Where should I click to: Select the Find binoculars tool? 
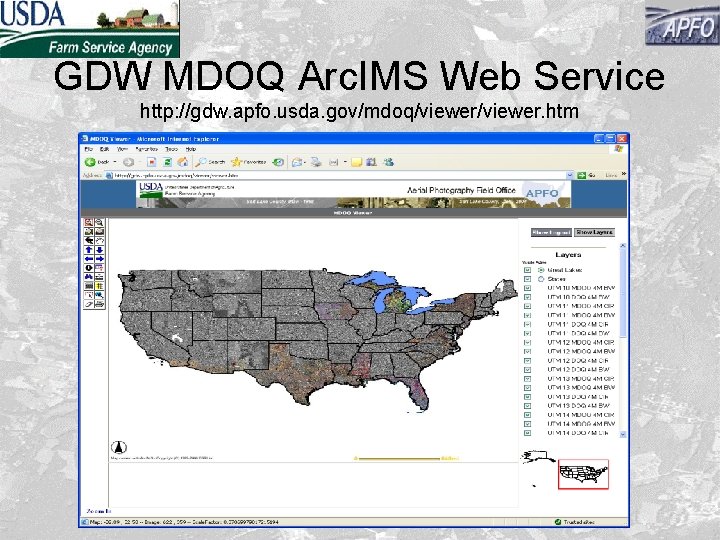coord(89,277)
